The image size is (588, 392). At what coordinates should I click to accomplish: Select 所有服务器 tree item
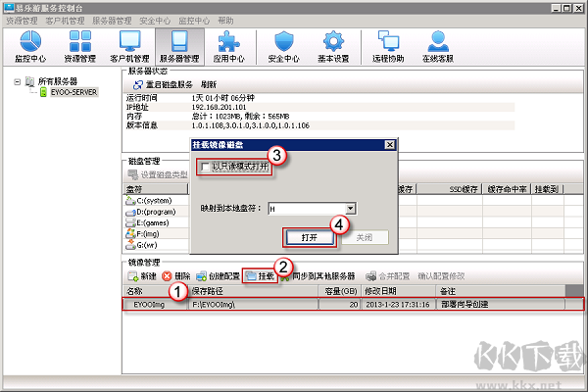point(58,81)
